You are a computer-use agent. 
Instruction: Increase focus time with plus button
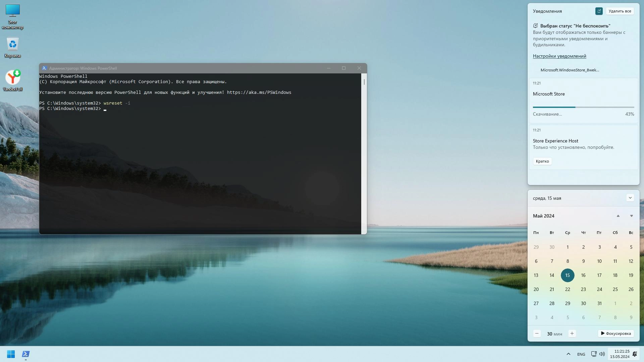pos(572,334)
